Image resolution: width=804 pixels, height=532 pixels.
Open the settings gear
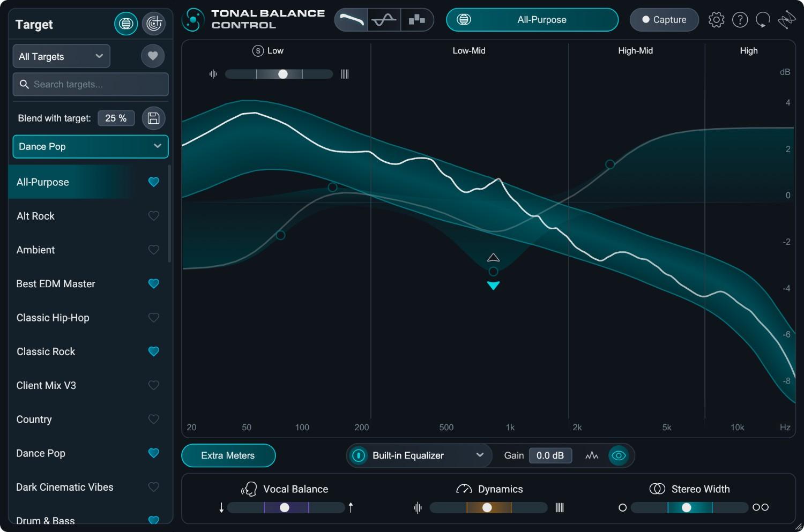click(x=716, y=19)
